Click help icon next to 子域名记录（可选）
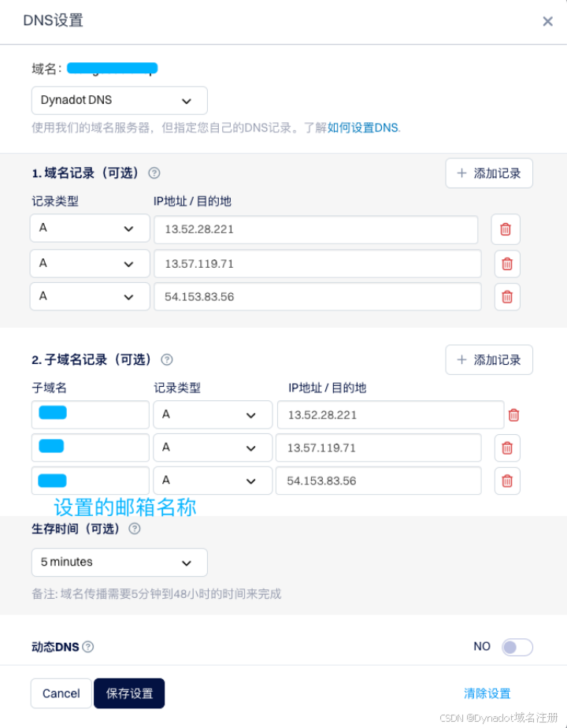This screenshot has height=728, width=567. [167, 359]
